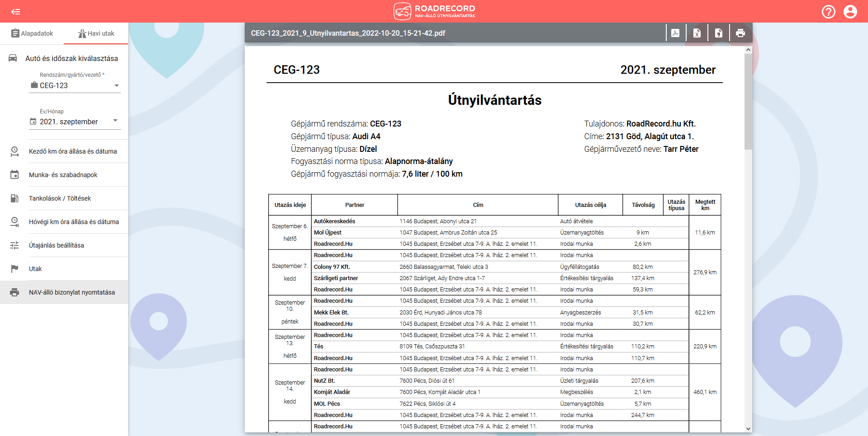The height and width of the screenshot is (436, 868).
Task: Click the Szeptember 7. kedd date cell
Action: tap(289, 272)
